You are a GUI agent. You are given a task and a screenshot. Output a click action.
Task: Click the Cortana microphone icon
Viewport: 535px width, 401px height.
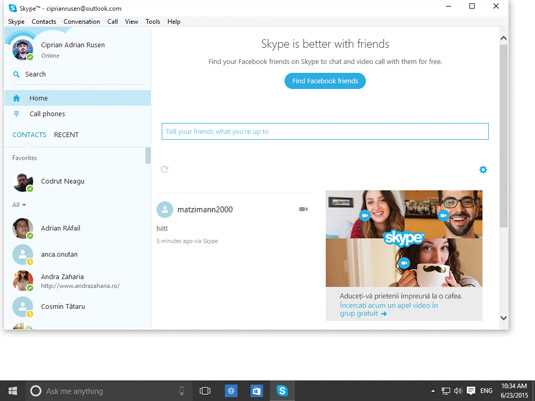[182, 391]
